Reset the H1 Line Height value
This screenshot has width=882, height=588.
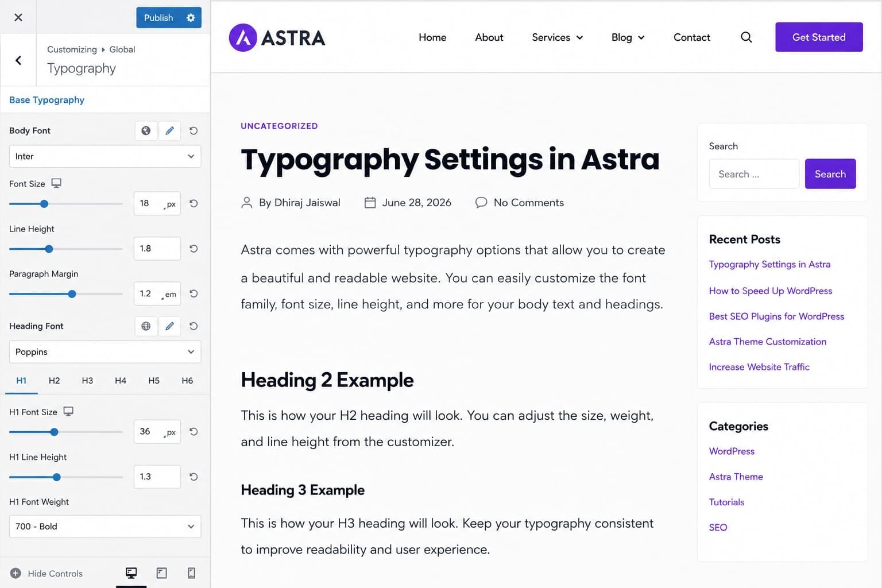point(194,477)
